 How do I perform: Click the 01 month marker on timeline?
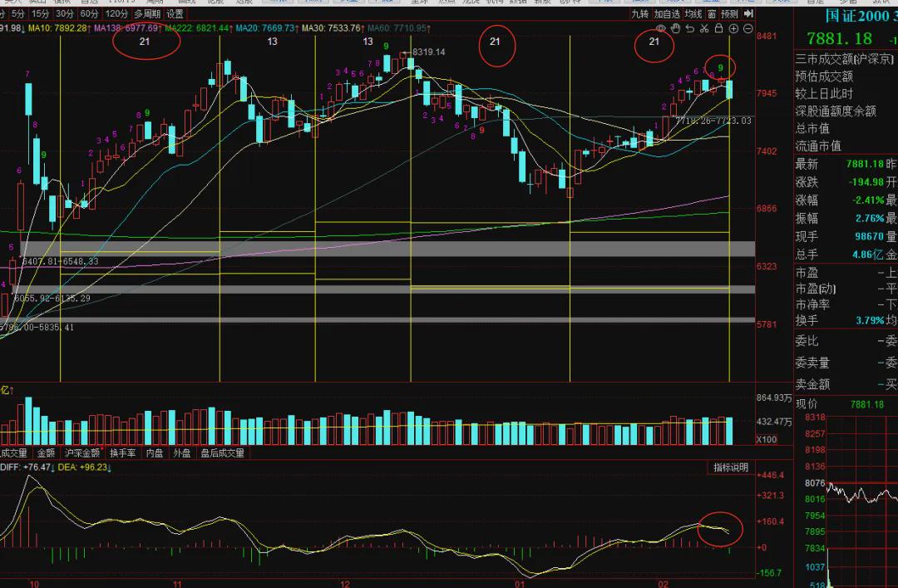point(520,584)
